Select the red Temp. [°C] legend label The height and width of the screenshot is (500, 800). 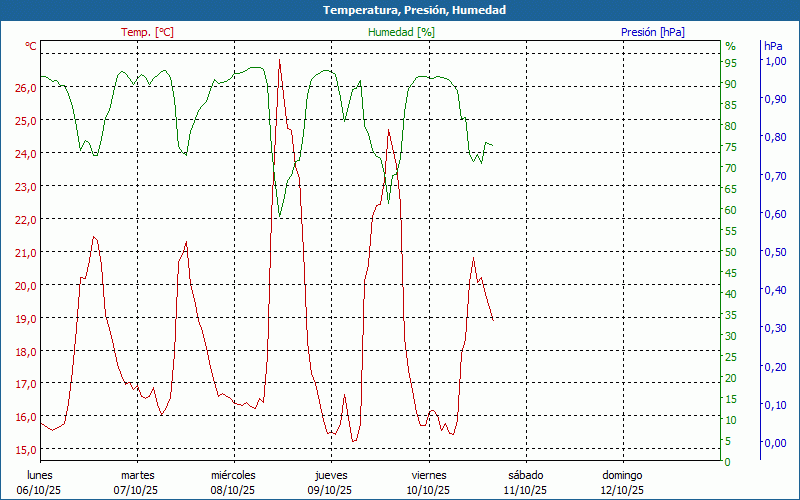coord(147,32)
